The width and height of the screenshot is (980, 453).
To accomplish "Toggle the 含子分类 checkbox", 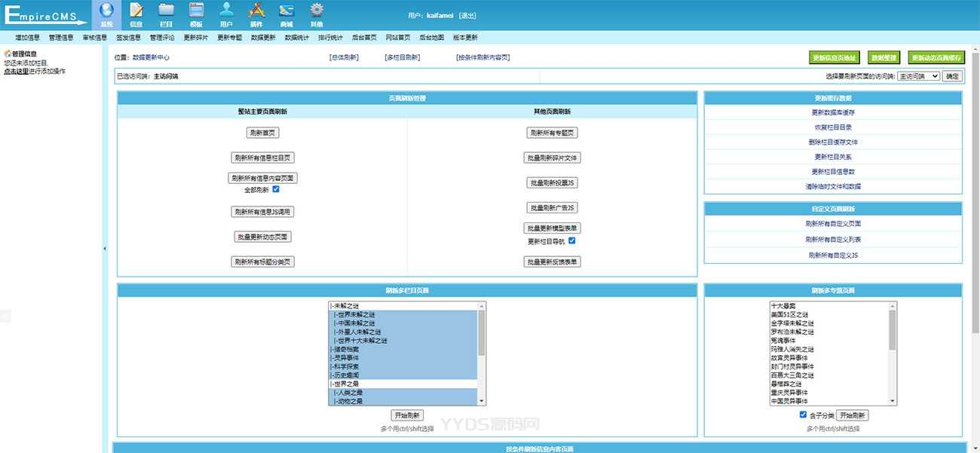I will click(x=803, y=415).
